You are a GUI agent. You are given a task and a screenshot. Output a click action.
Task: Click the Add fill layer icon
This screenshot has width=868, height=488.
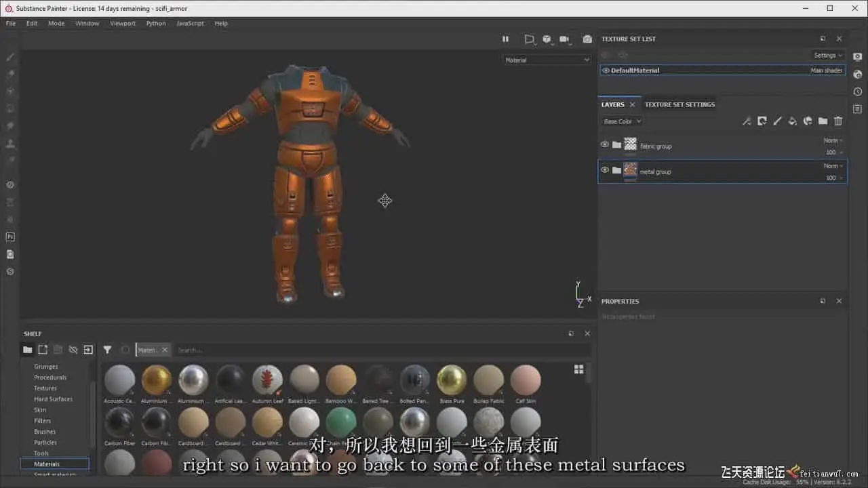[x=792, y=121]
